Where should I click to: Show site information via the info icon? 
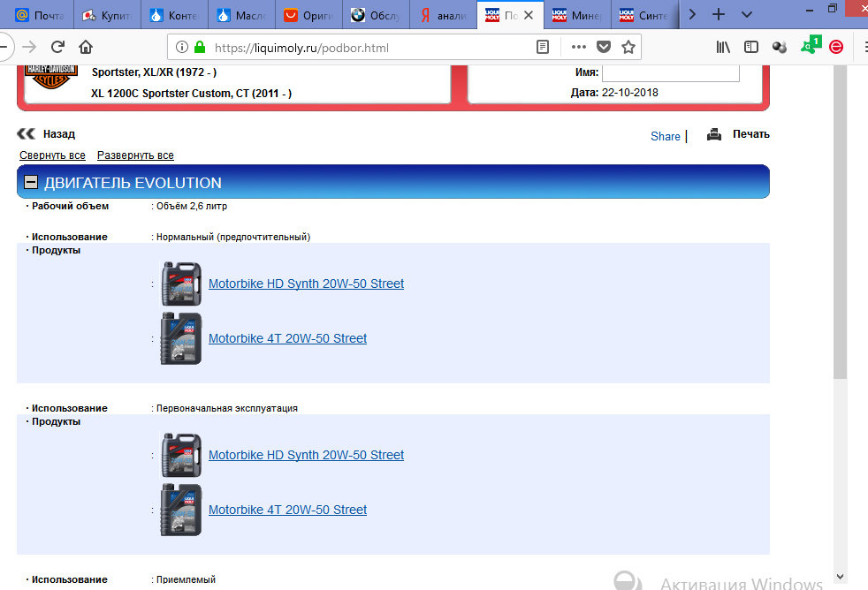181,48
